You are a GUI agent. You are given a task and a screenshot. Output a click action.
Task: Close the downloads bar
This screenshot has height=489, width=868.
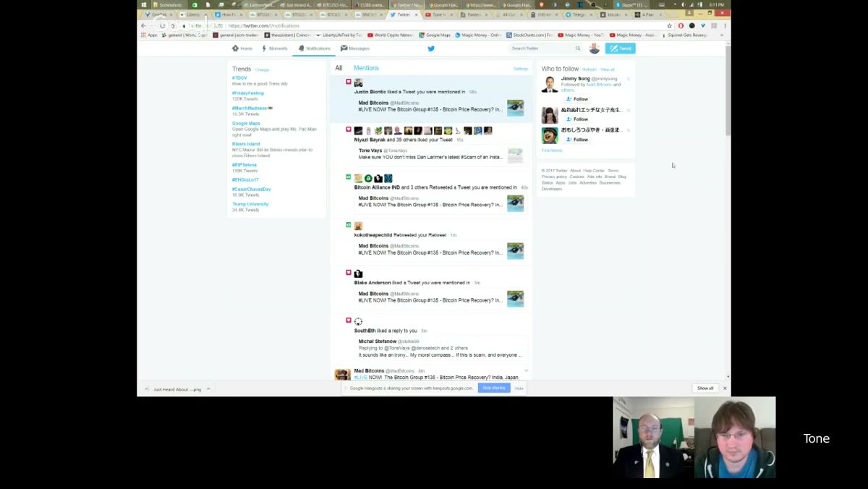[x=725, y=388]
